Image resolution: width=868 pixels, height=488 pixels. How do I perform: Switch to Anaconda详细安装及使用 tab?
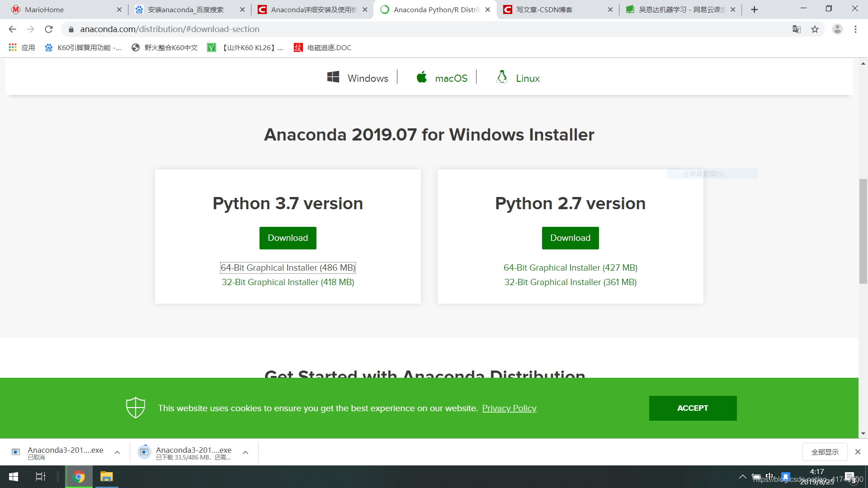tap(312, 9)
